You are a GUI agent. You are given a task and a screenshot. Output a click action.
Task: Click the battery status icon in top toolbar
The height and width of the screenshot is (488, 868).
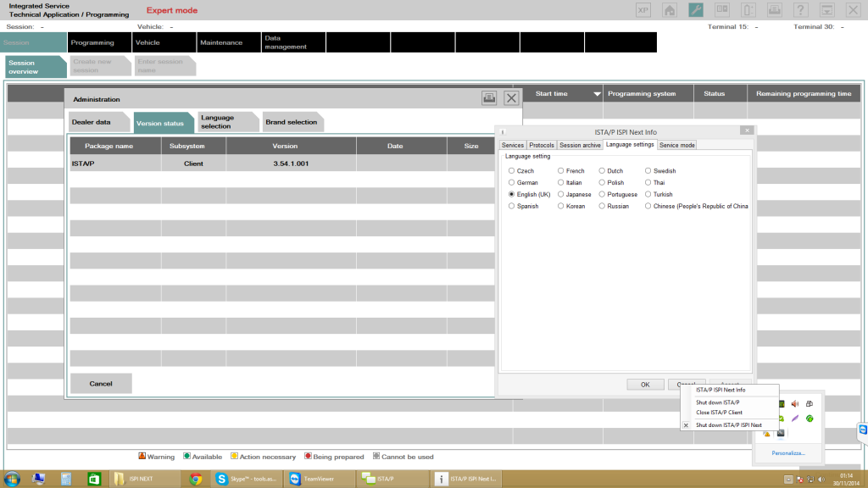748,10
